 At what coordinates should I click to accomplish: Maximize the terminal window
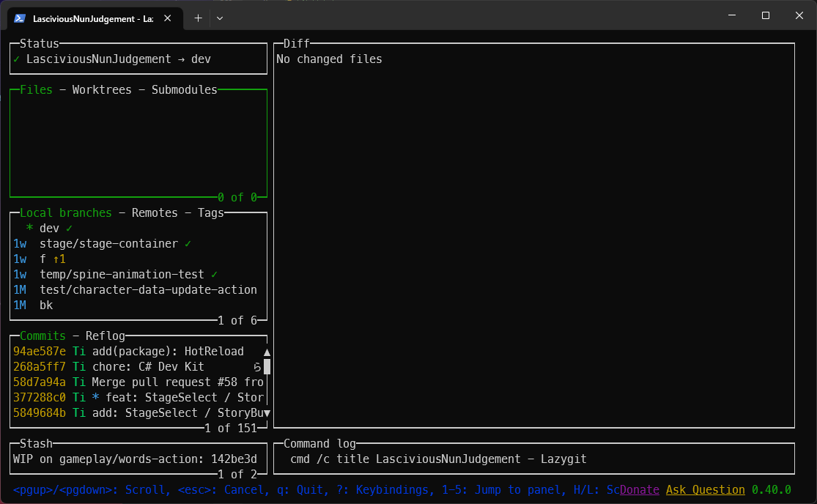pos(766,15)
